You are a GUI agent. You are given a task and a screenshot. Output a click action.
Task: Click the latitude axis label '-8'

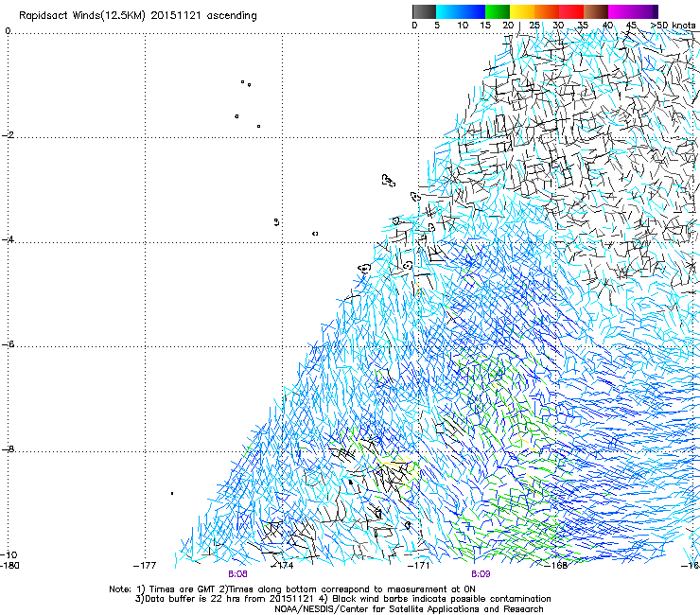pos(8,449)
